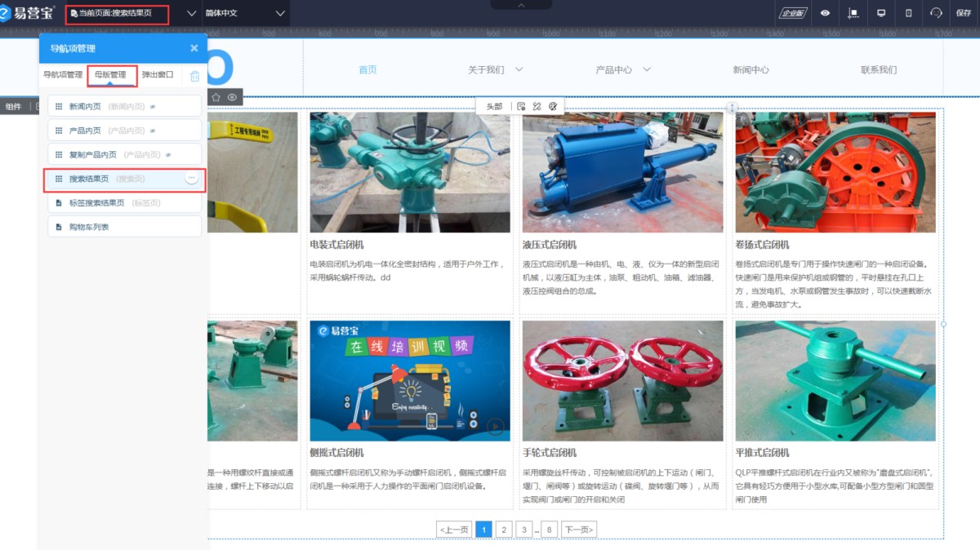
Task: Toggle the eye icon beside star icon
Action: coord(233,97)
